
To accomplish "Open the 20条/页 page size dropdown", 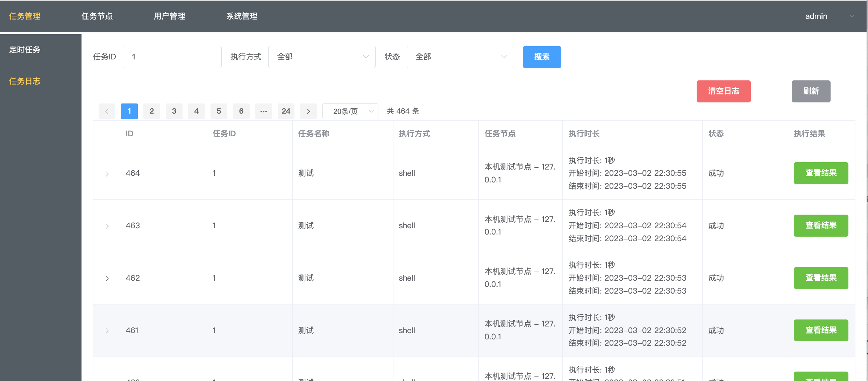I will (350, 111).
